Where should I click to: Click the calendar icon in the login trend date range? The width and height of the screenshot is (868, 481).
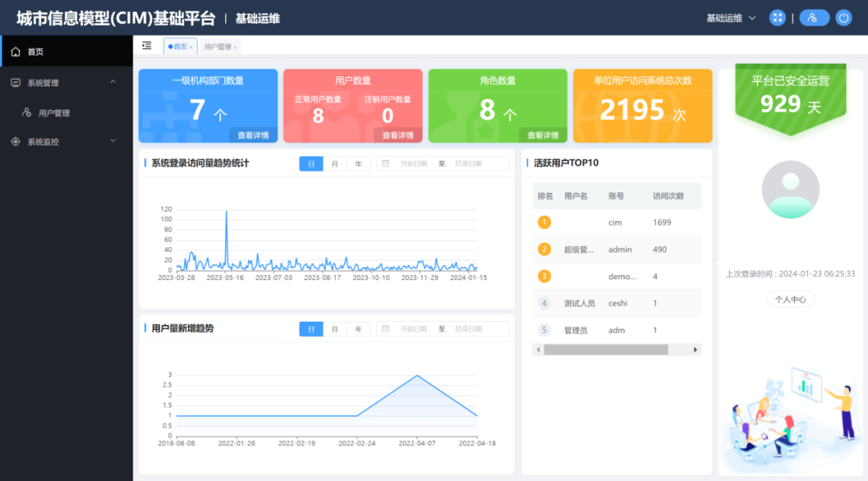(x=386, y=163)
